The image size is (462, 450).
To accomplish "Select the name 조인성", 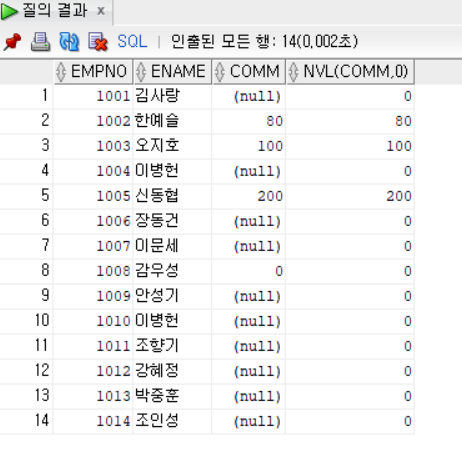I will click(157, 421).
